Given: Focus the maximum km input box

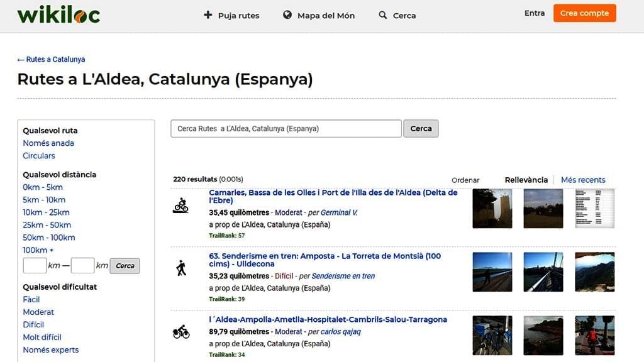Looking at the screenshot, I should (82, 266).
